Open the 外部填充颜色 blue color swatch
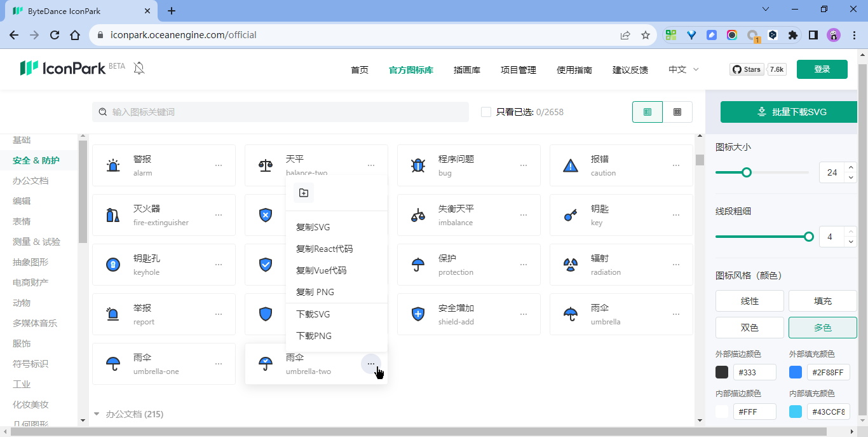Viewport: 868px width, 437px height. coord(796,372)
